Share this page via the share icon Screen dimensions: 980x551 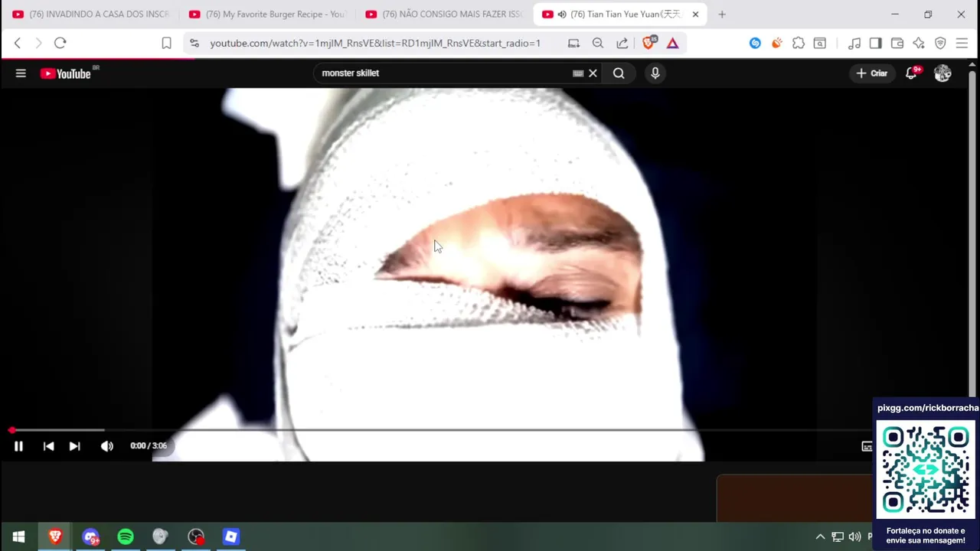coord(622,44)
